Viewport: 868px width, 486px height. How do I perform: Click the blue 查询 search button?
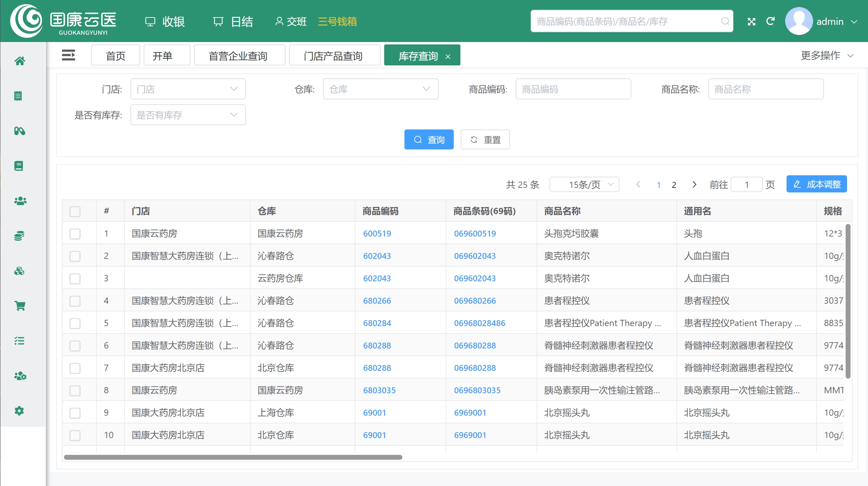429,139
